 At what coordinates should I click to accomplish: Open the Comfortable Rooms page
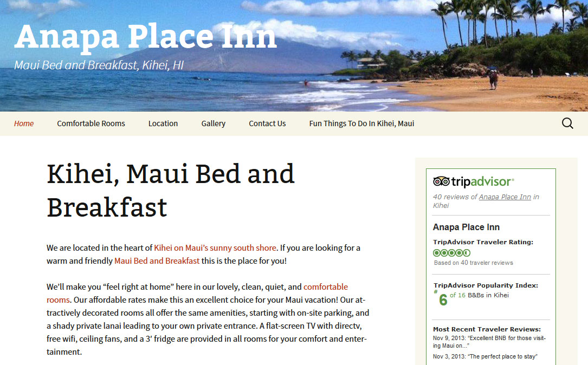pyautogui.click(x=91, y=123)
